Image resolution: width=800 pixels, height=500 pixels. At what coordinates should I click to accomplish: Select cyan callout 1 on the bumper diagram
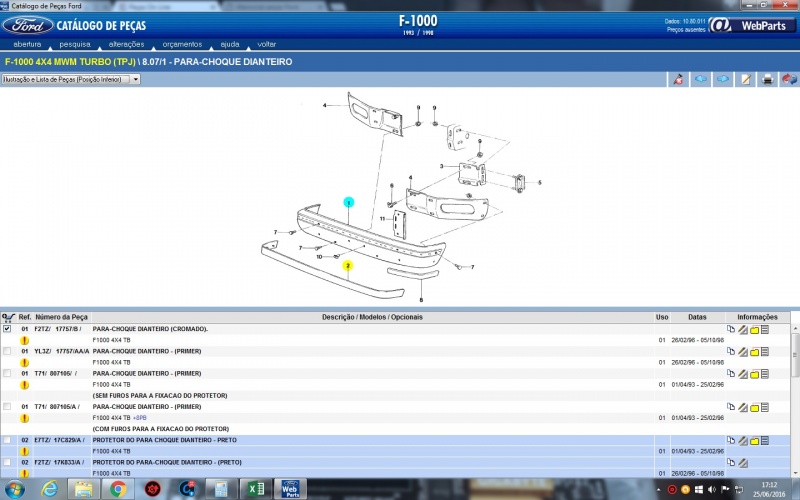pyautogui.click(x=348, y=203)
